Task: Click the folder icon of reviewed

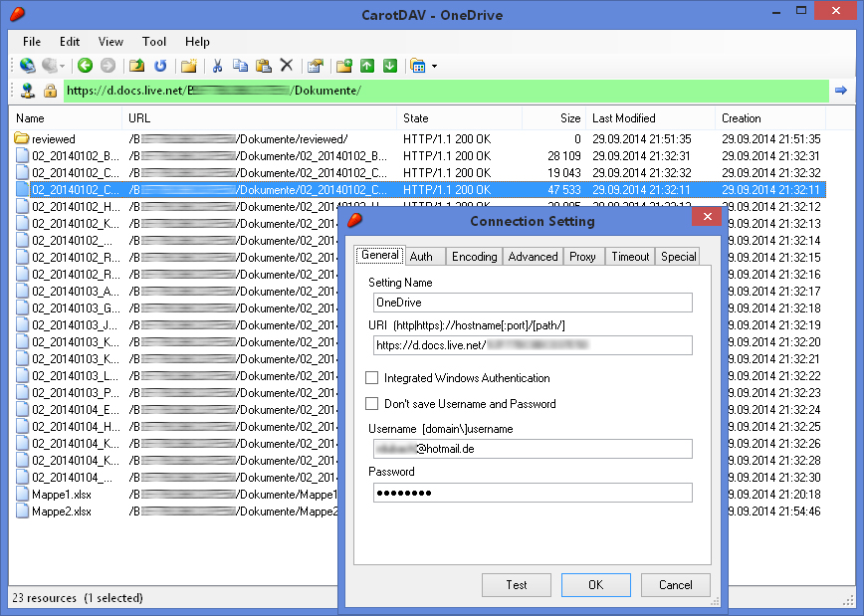Action: (x=22, y=138)
